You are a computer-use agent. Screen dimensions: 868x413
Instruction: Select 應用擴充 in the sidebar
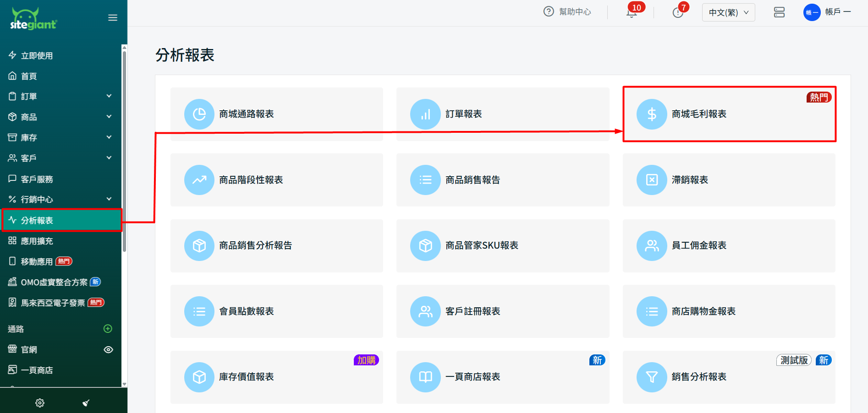pos(37,241)
